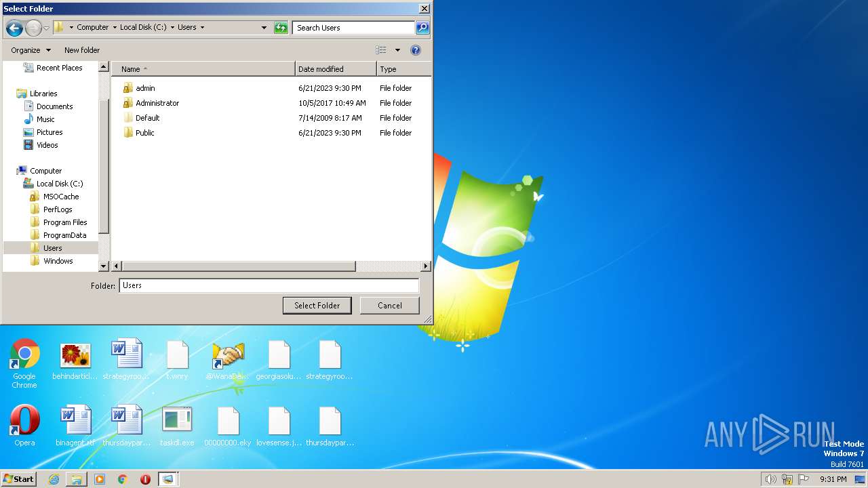
Task: Click the search magnifier button
Action: tap(422, 28)
